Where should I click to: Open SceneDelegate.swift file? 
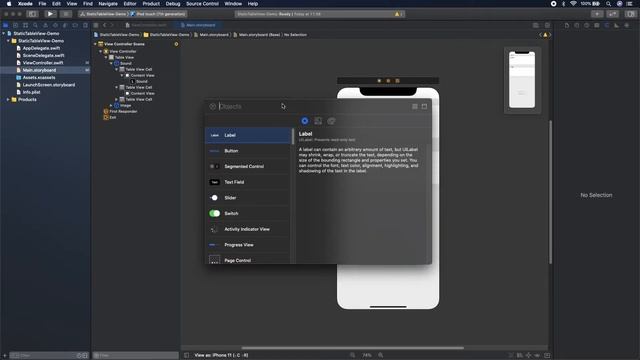(x=43, y=56)
